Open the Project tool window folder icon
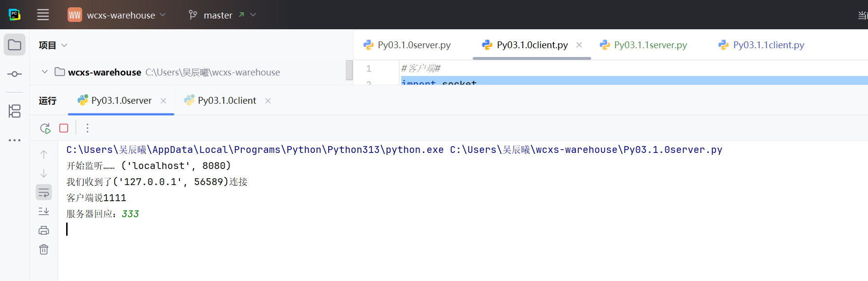Image resolution: width=868 pixels, height=281 pixels. (15, 45)
